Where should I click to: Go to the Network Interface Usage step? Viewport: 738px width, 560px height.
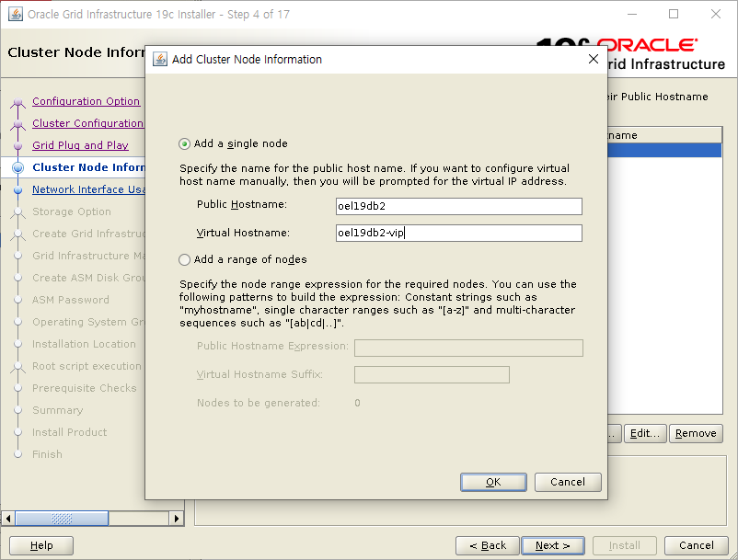coord(88,189)
